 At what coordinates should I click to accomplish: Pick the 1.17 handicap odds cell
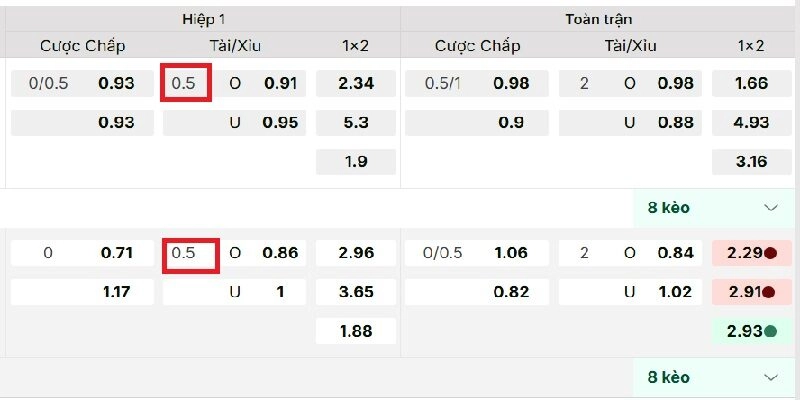click(82, 293)
